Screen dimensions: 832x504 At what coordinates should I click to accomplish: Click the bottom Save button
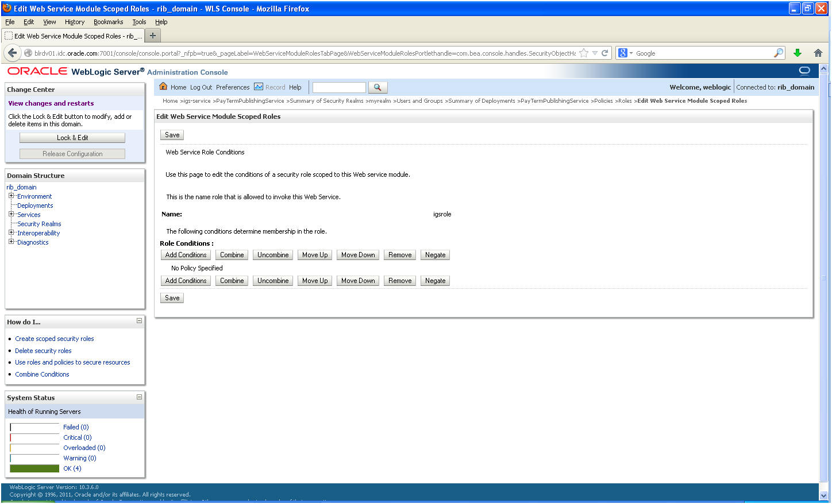click(x=172, y=298)
